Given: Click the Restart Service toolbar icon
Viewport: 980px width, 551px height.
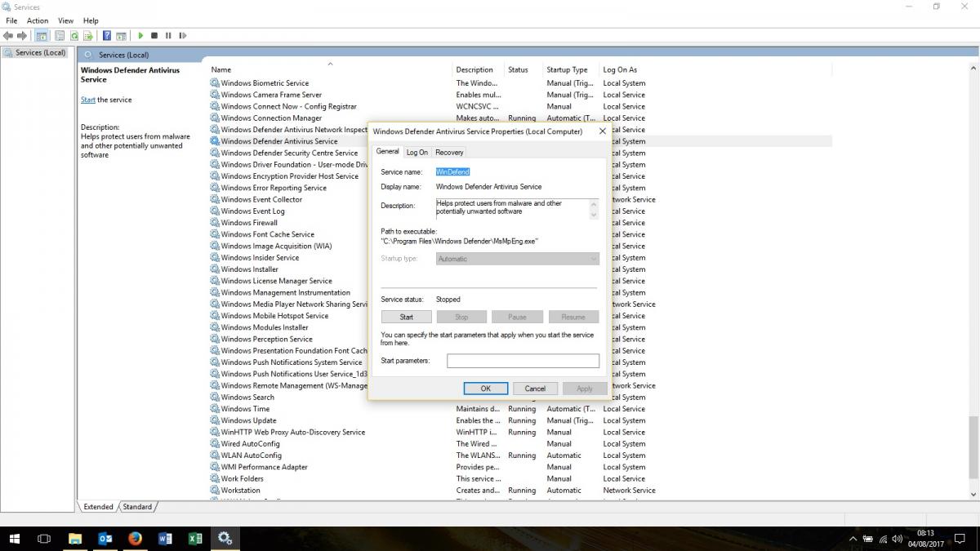Looking at the screenshot, I should pos(183,36).
